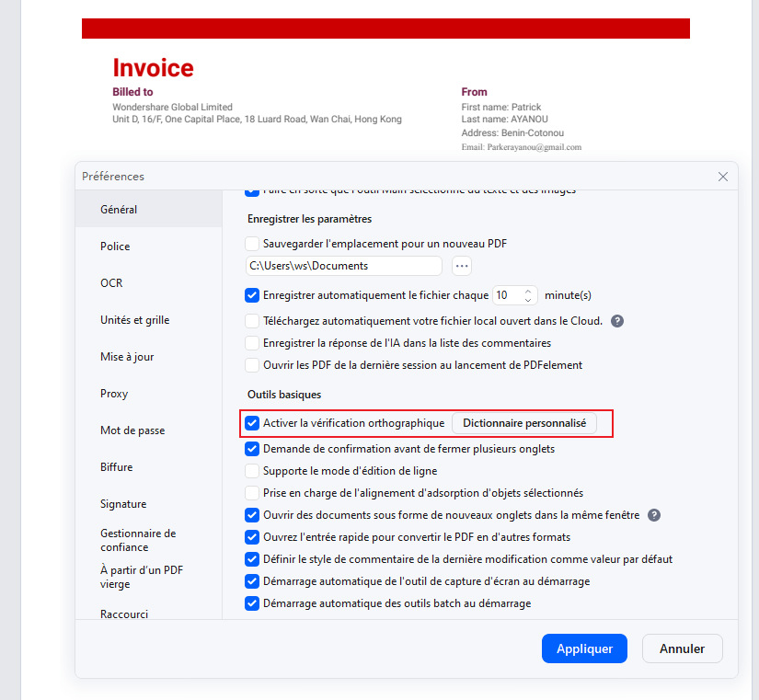Screen dimensions: 759x700
Task: Click the Invoice heading in the document
Action: (153, 68)
